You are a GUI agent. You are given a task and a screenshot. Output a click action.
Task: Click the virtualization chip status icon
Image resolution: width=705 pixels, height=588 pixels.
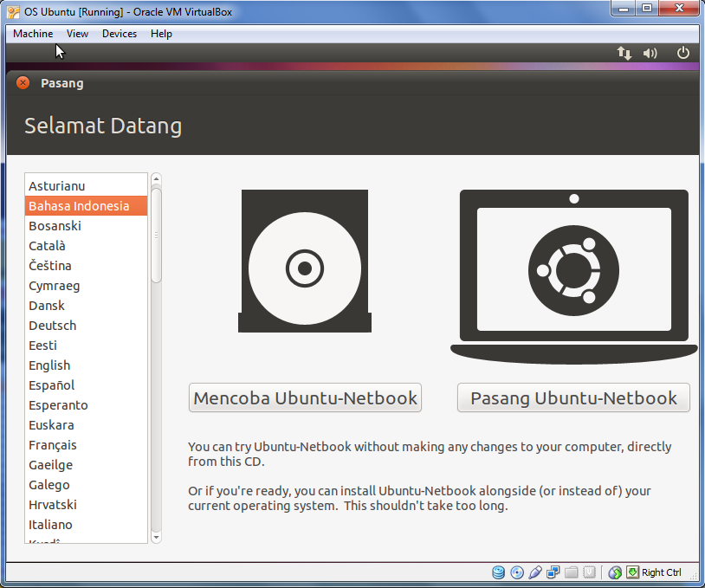coord(589,572)
